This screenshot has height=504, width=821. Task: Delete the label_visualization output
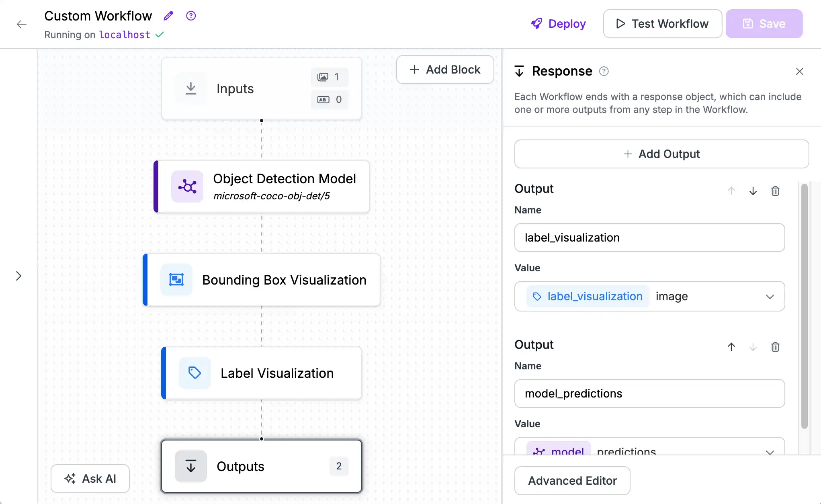(775, 191)
